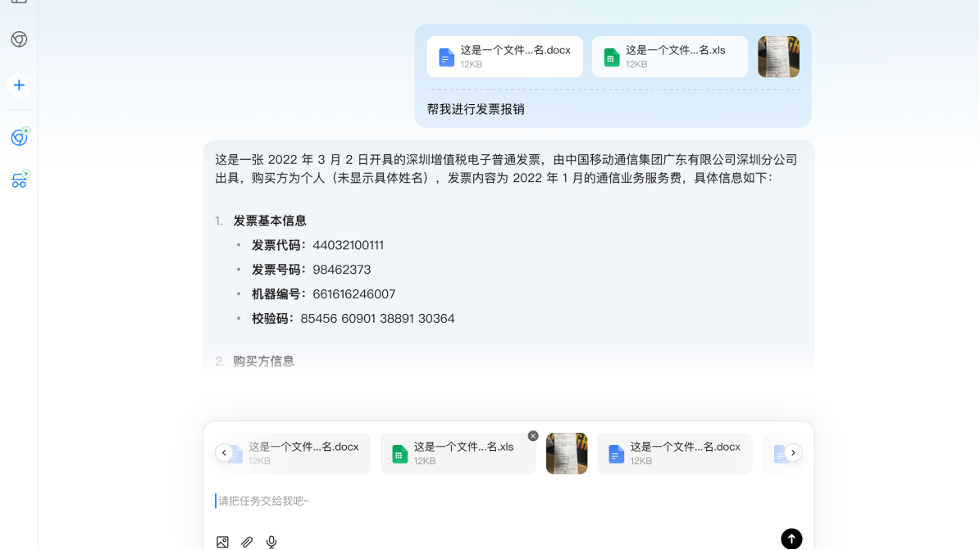Open the gray browser icon in sidebar
980x550 pixels.
[x=19, y=39]
